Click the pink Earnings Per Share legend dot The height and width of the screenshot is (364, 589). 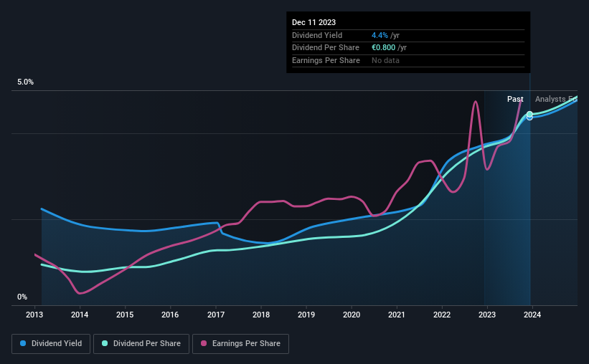coord(204,343)
